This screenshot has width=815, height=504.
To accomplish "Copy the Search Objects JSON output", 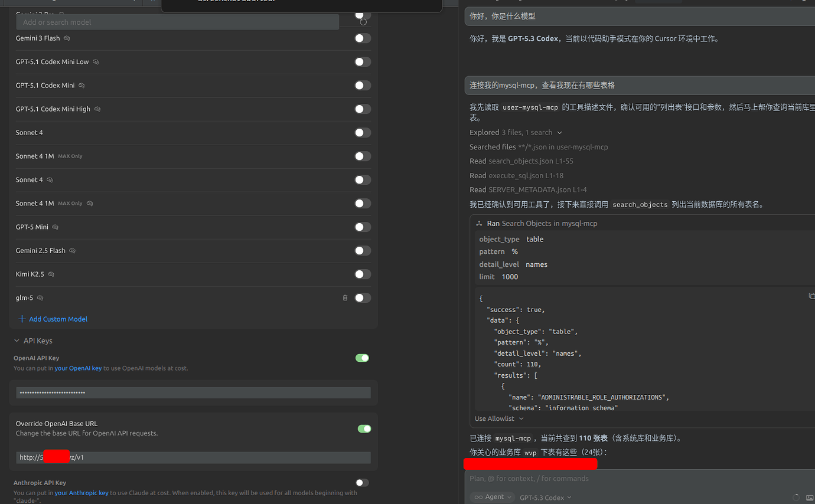I will (811, 296).
